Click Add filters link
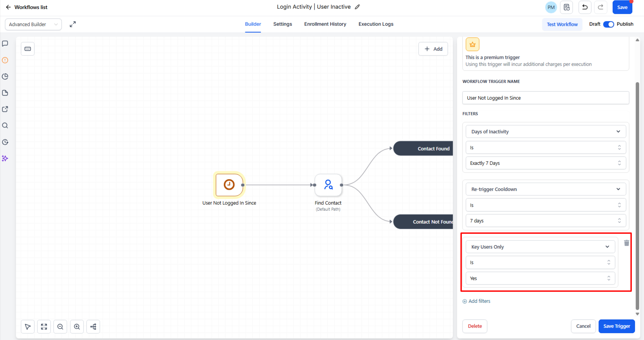Image resolution: width=644 pixels, height=340 pixels. [x=476, y=301]
